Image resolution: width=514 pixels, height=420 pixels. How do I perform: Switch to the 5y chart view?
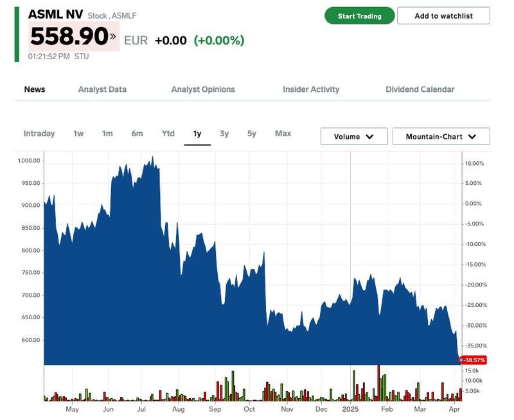coord(252,134)
